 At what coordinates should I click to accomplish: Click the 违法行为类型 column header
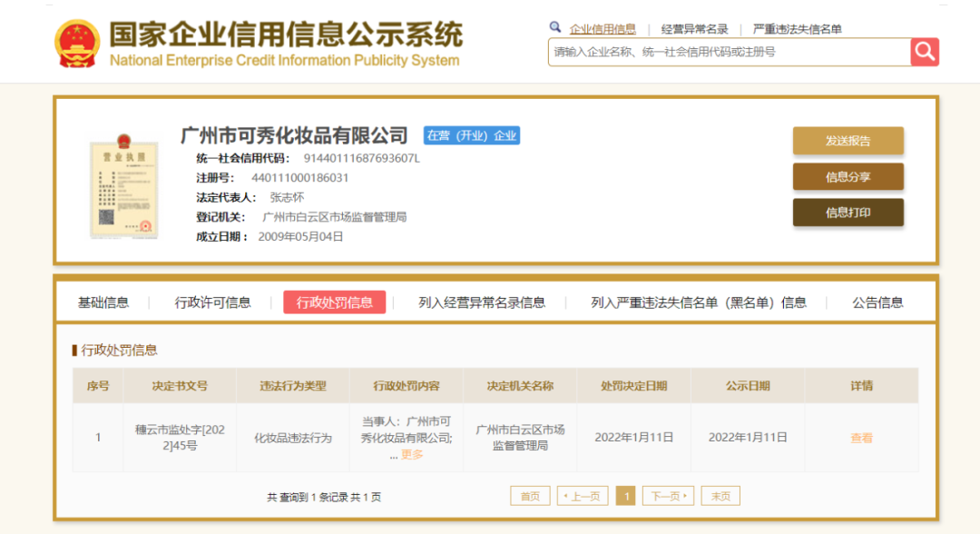pos(293,386)
